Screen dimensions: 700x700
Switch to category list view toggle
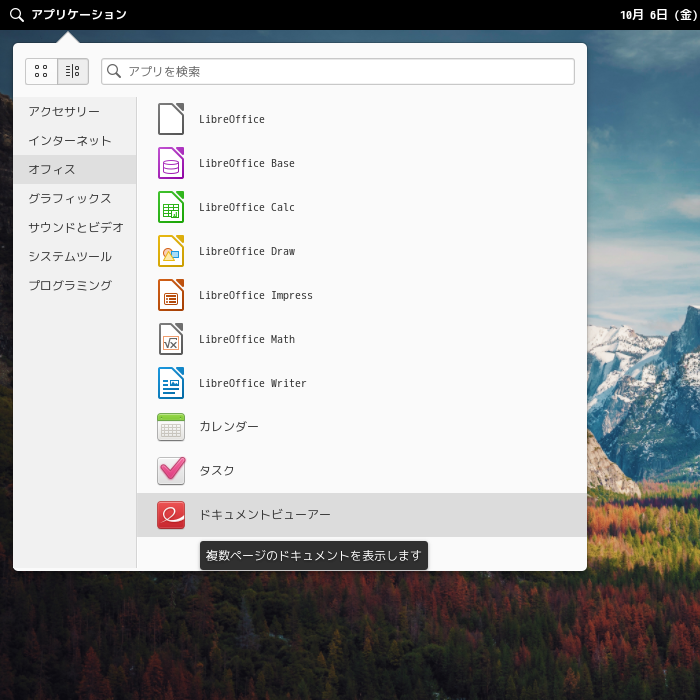(x=73, y=71)
